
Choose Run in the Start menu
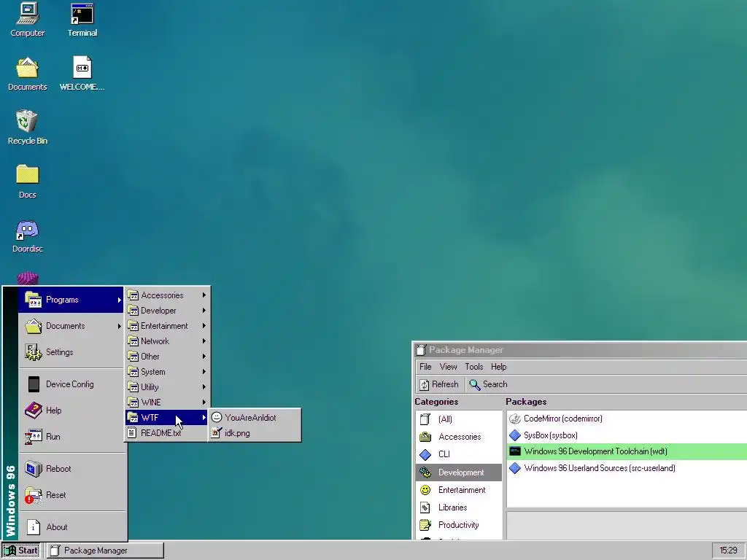click(x=71, y=437)
